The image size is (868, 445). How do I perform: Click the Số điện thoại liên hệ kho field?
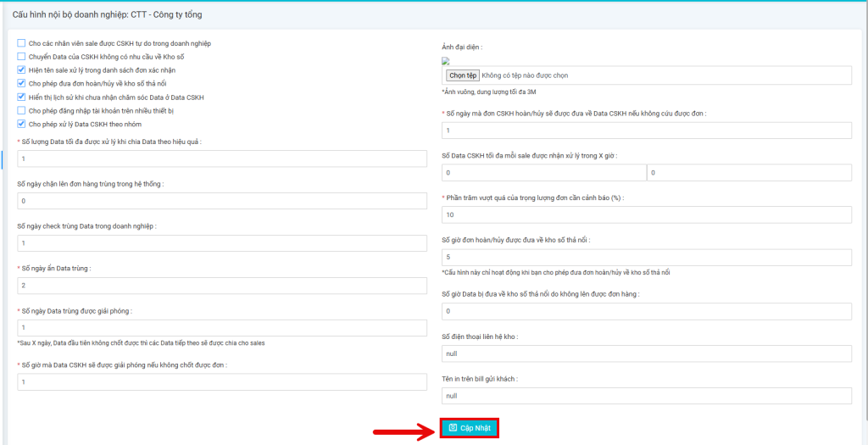pyautogui.click(x=646, y=353)
